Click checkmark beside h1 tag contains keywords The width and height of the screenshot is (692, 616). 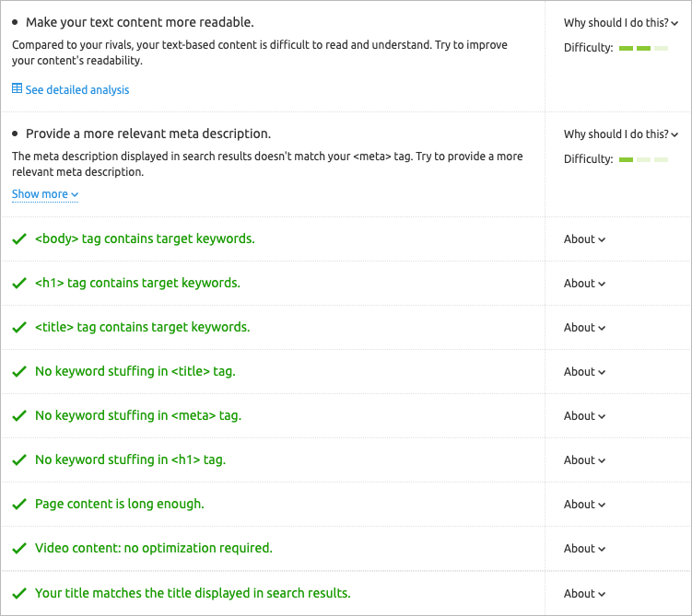(19, 283)
